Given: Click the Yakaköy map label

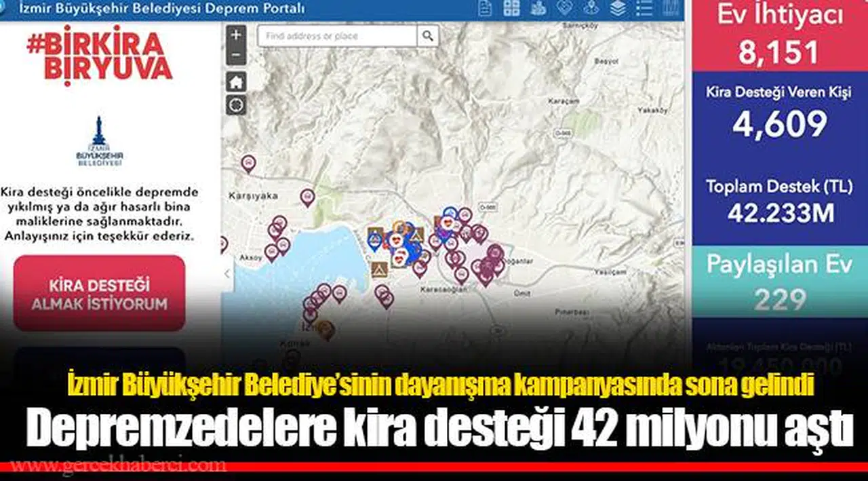Looking at the screenshot, I should [x=652, y=109].
